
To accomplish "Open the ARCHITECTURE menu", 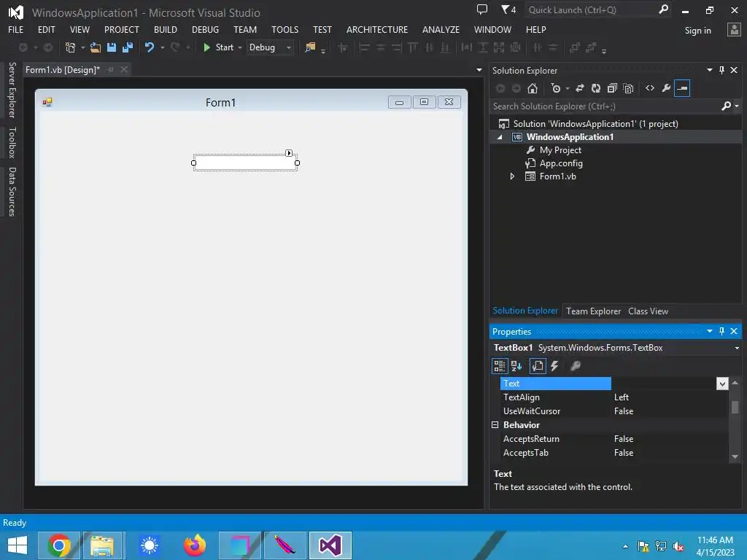I will (x=377, y=29).
